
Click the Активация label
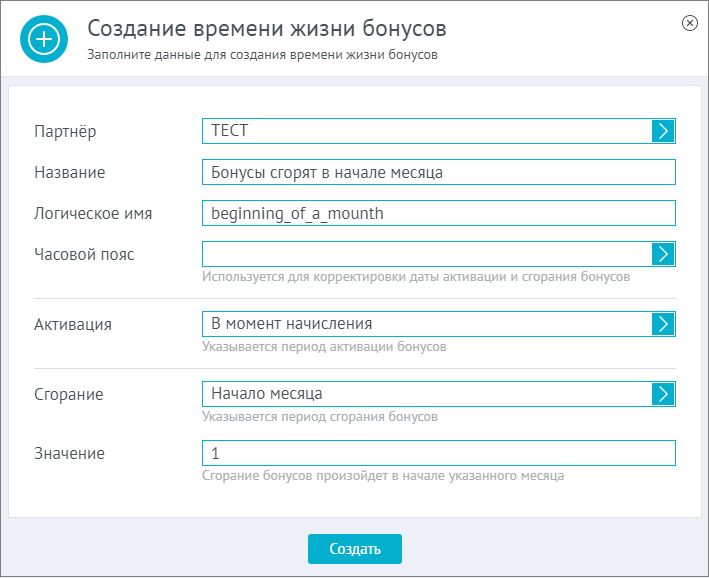tap(73, 325)
